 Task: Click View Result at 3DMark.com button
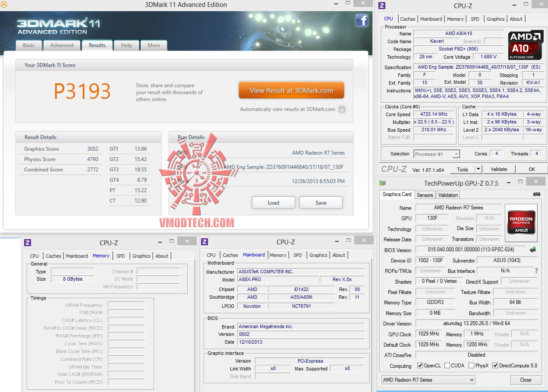(x=291, y=91)
